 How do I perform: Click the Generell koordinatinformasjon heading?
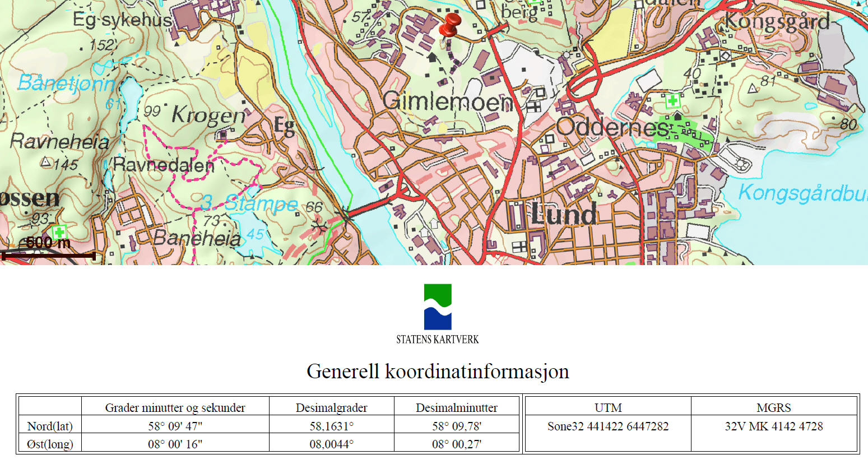(438, 372)
